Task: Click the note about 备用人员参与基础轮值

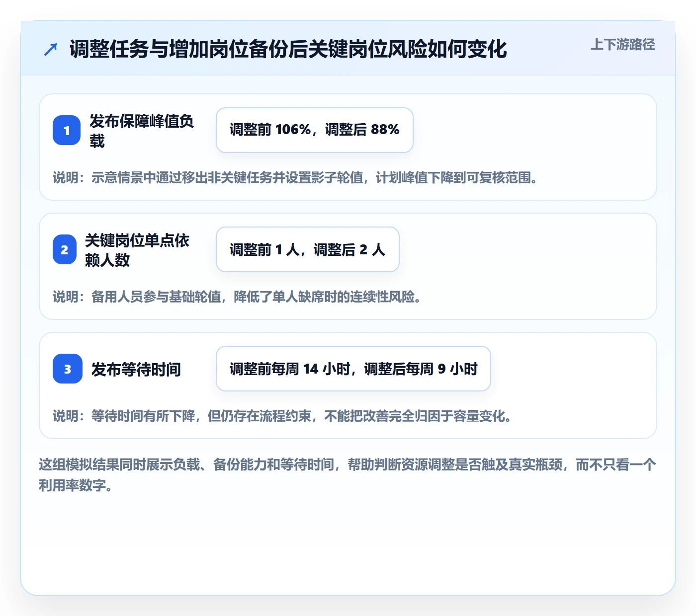Action: point(237,297)
